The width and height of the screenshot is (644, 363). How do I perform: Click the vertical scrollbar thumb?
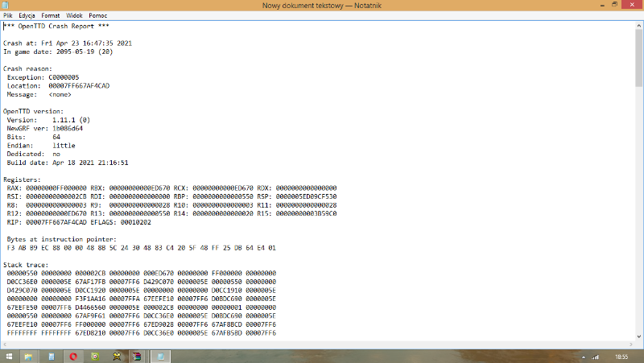pyautogui.click(x=639, y=58)
